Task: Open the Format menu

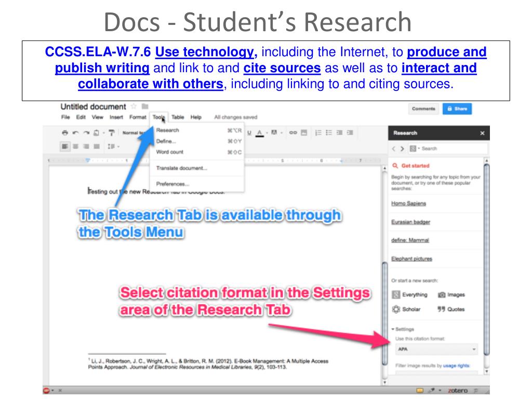Action: click(x=138, y=117)
